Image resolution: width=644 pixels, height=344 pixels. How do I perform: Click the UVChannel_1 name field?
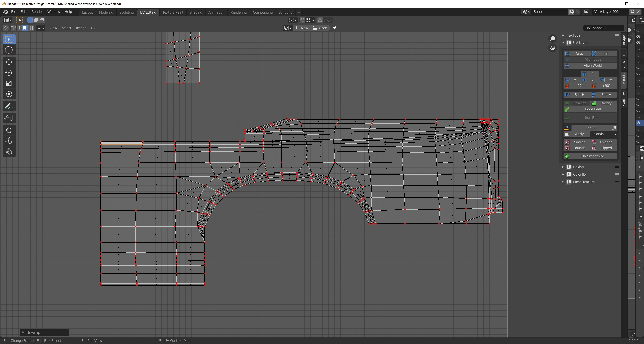(603, 28)
